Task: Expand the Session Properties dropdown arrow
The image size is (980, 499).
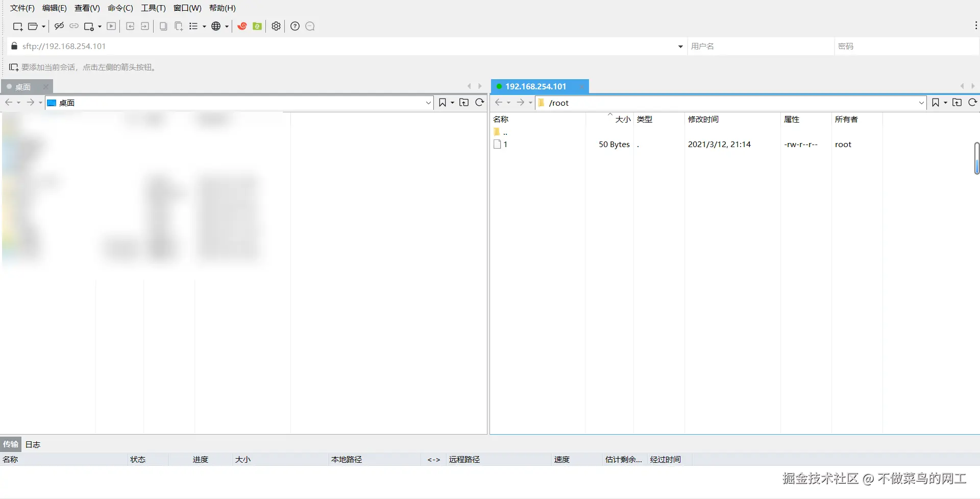Action: tap(100, 27)
